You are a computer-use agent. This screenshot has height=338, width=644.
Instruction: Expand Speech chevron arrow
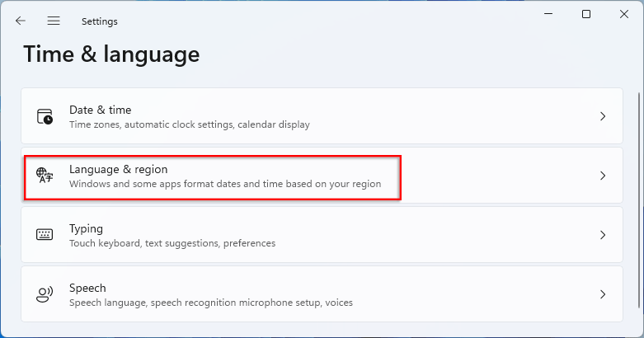(x=603, y=294)
